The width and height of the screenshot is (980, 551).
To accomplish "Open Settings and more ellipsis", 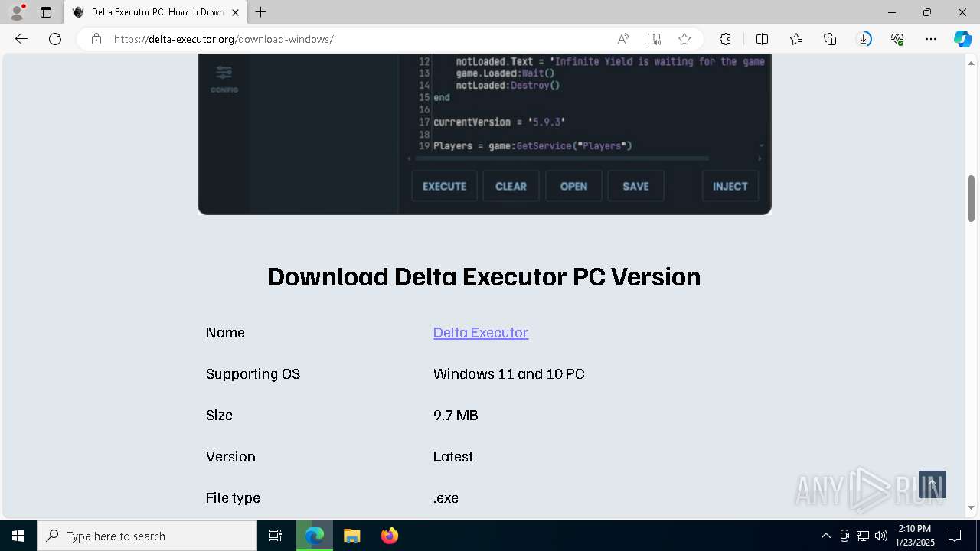I will (931, 39).
